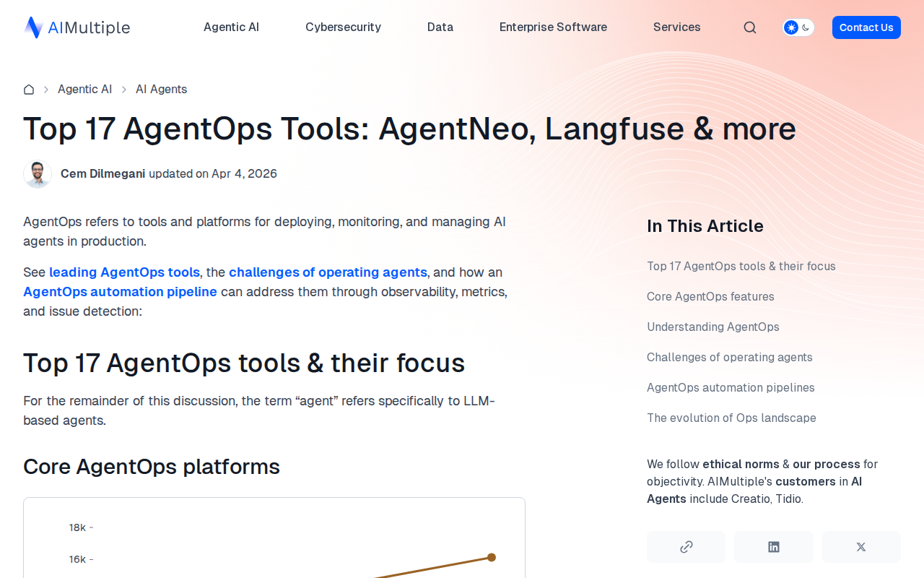Click the 'Core AgentOps platforms' heading
This screenshot has width=924, height=578.
click(152, 467)
